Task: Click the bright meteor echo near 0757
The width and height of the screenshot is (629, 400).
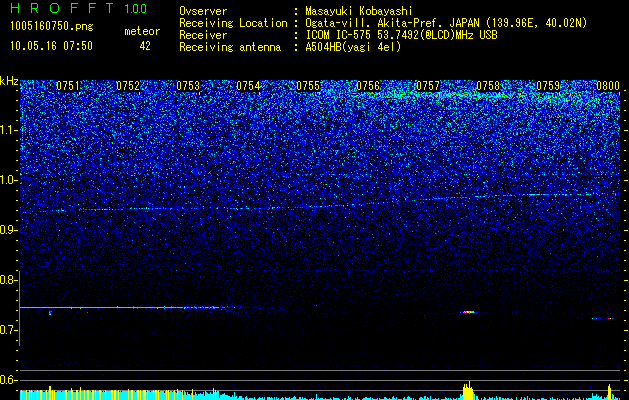Action: 467,312
